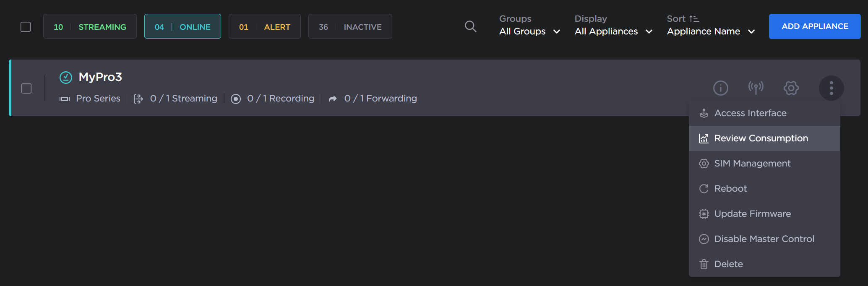
Task: Open the MyPro3 appliance name
Action: click(x=100, y=77)
